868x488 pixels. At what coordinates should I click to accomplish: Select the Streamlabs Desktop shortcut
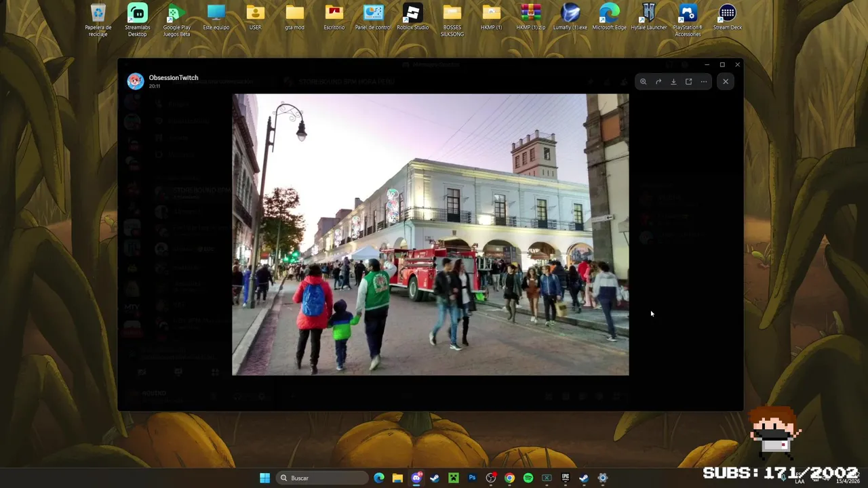(x=138, y=20)
